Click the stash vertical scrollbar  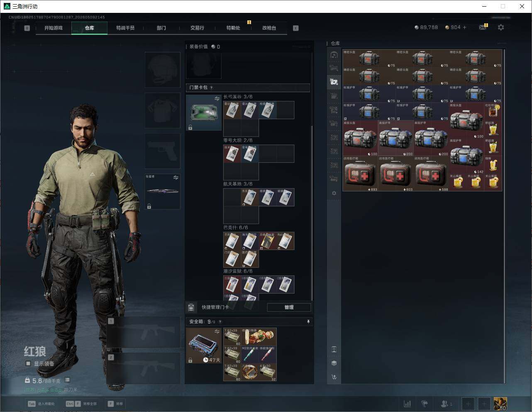coord(505,216)
